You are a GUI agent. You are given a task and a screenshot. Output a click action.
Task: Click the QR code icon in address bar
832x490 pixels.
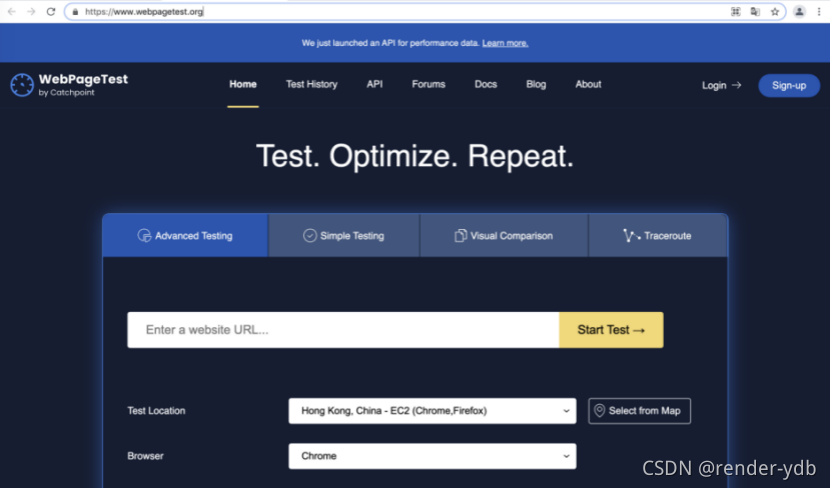click(735, 12)
